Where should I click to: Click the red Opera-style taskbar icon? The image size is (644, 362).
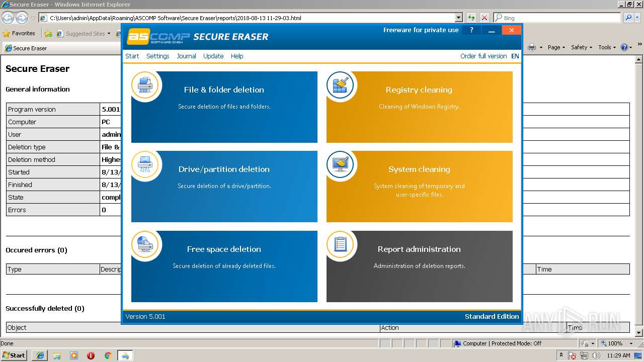point(91,355)
